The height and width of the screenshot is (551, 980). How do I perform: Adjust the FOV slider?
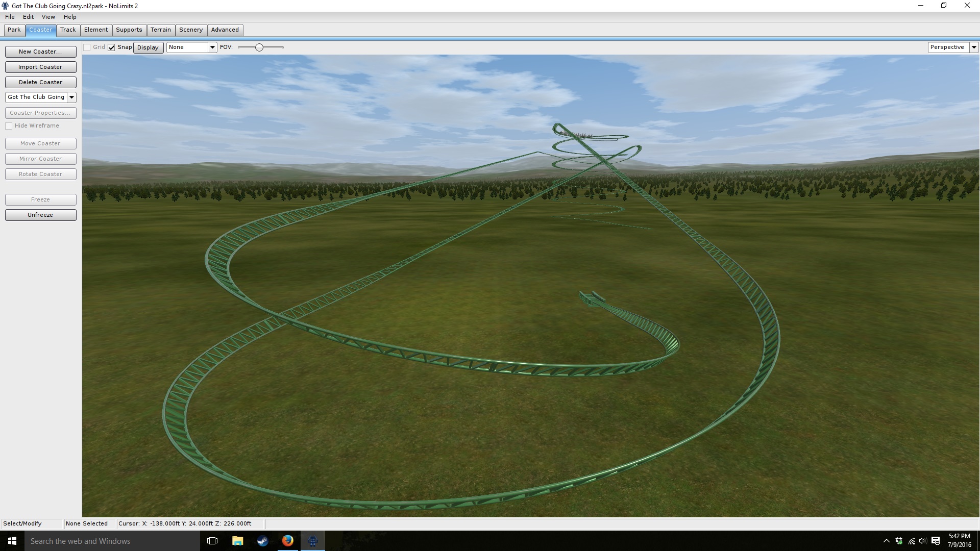(x=259, y=47)
